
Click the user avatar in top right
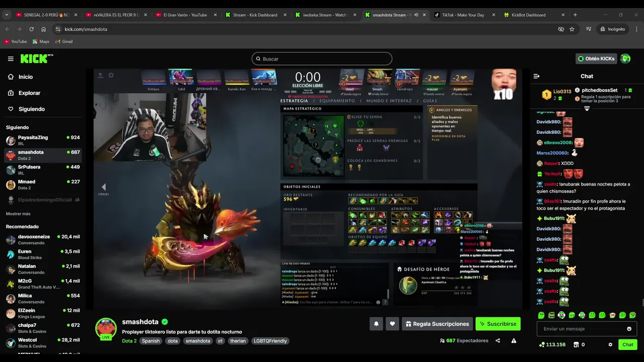625,59
